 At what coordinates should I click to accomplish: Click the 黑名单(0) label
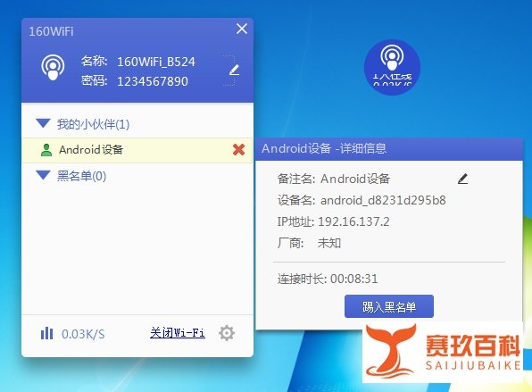pos(81,176)
